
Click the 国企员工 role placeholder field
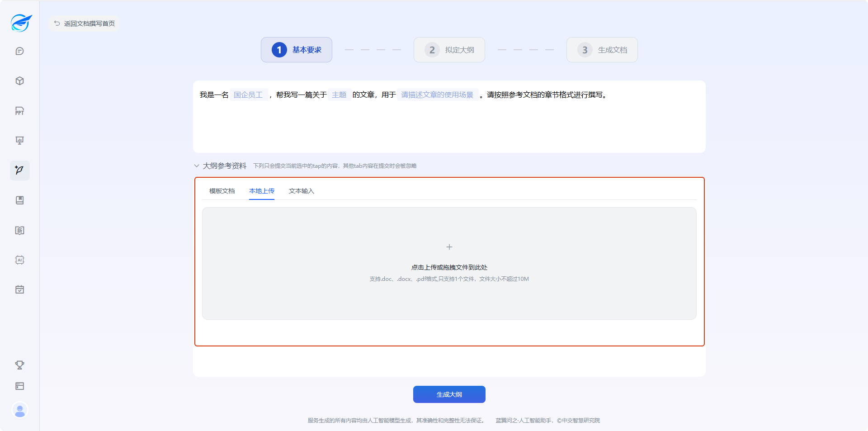[248, 95]
